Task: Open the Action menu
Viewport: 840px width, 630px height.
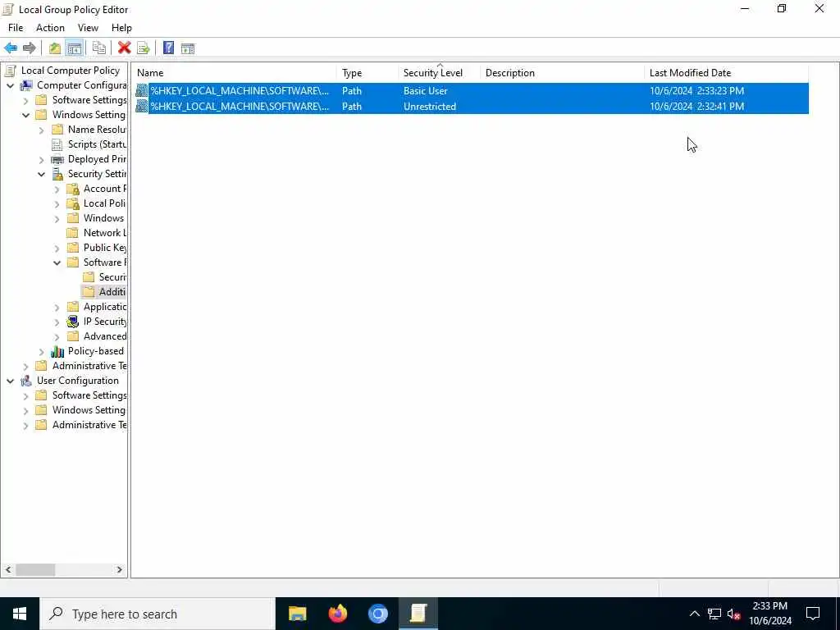Action: [50, 28]
